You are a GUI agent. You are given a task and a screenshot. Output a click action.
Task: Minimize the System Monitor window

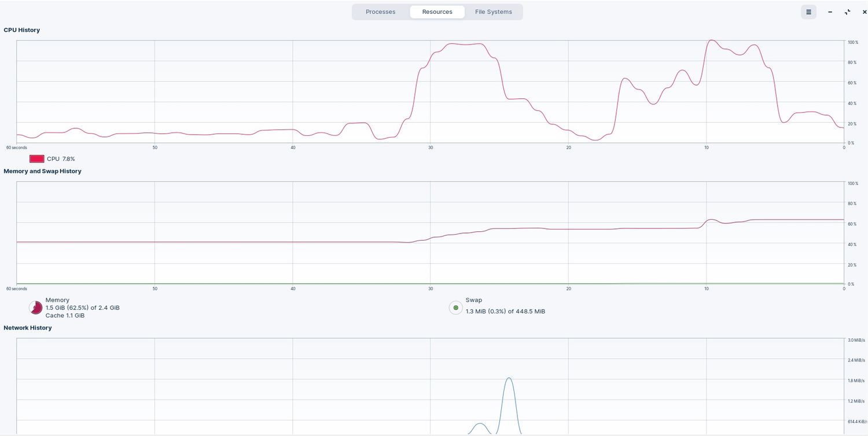[x=830, y=12]
